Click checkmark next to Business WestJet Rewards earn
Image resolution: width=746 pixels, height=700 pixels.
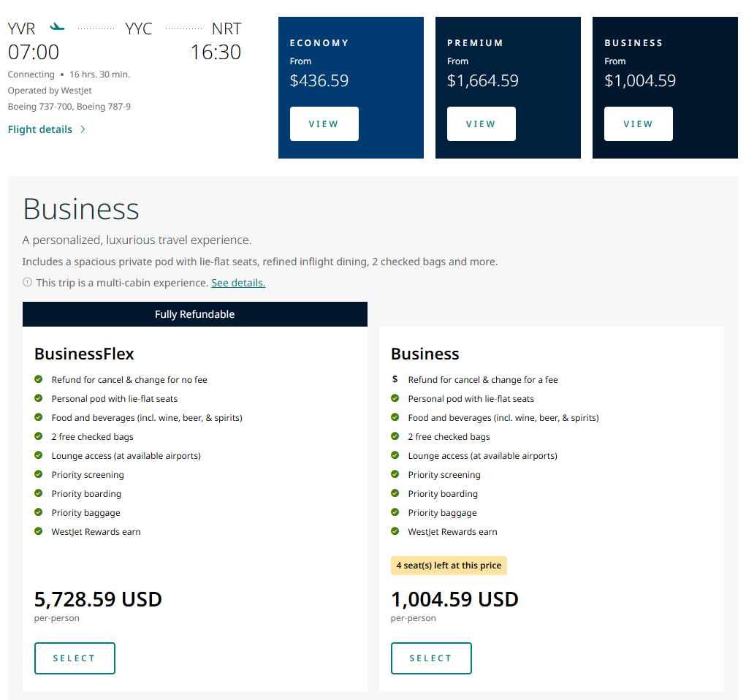coord(395,531)
